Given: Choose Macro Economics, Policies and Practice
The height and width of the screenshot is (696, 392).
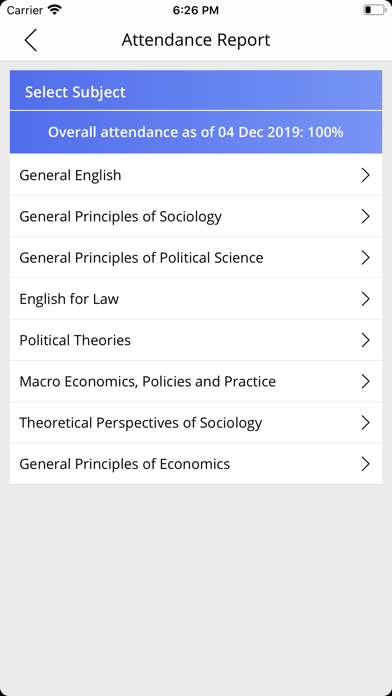Looking at the screenshot, I should (x=196, y=381).
